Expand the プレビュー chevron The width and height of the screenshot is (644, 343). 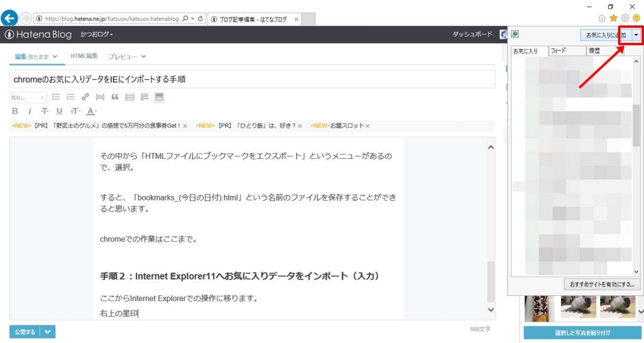coord(143,57)
